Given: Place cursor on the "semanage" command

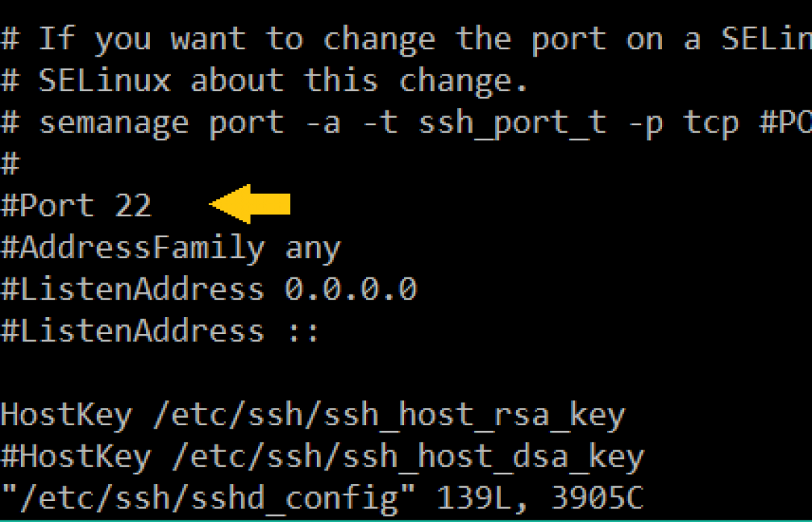Looking at the screenshot, I should coord(114,122).
